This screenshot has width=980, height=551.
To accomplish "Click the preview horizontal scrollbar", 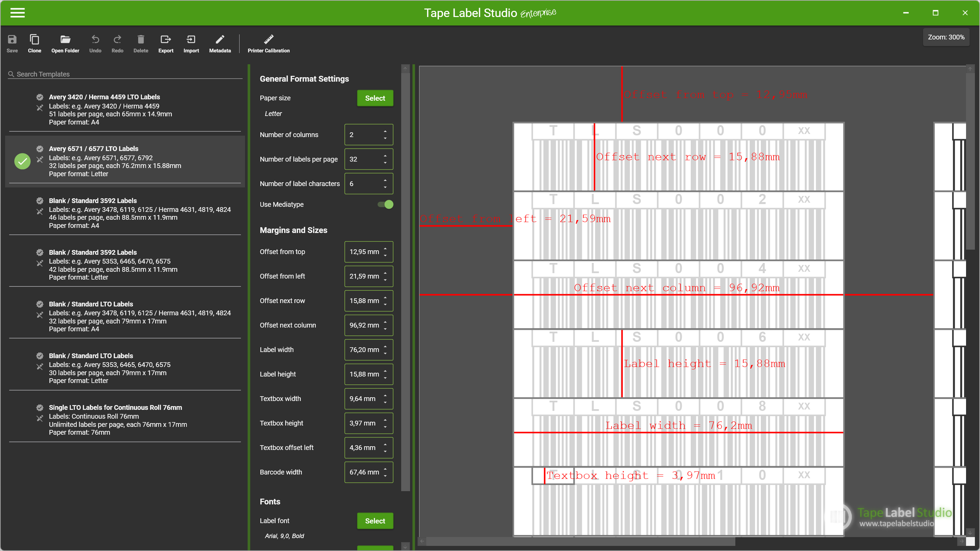I will [x=580, y=541].
